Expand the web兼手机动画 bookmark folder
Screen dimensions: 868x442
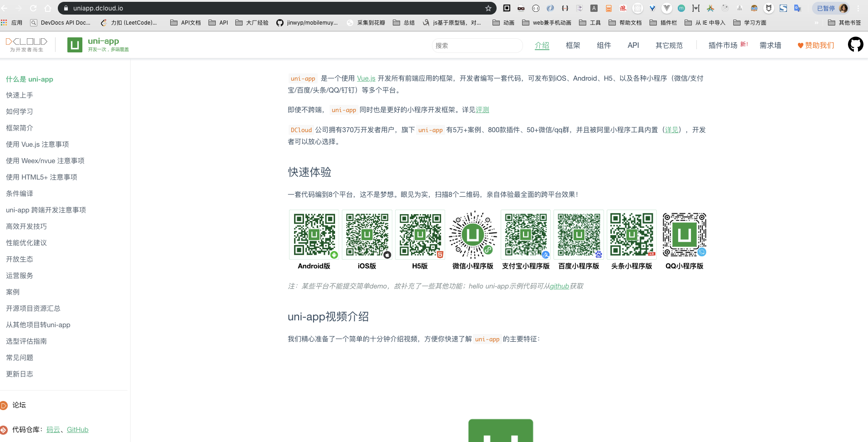(547, 22)
